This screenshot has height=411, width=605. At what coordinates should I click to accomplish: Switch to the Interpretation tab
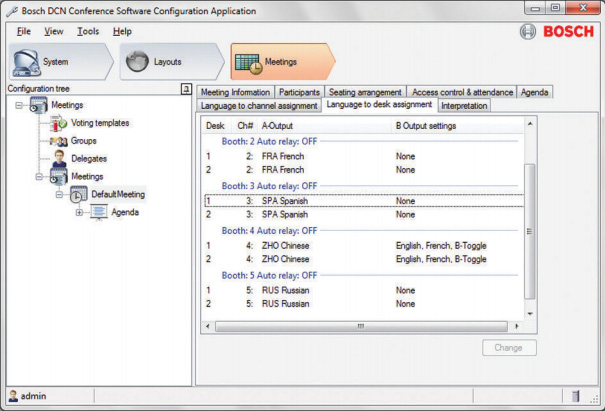[464, 105]
